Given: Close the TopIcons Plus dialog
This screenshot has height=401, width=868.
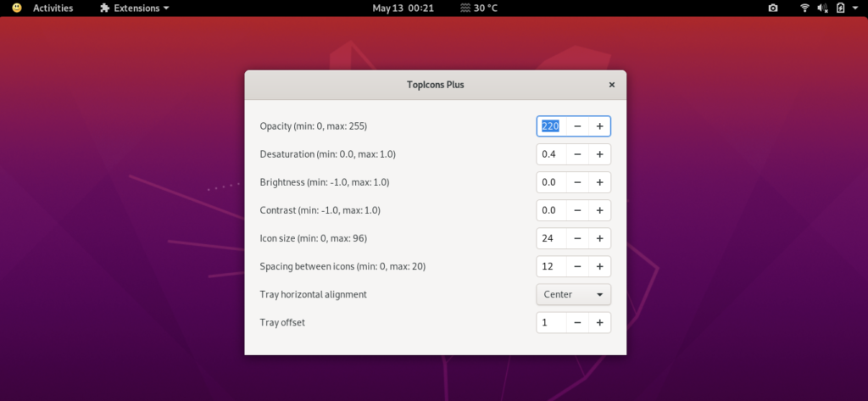Looking at the screenshot, I should point(612,85).
